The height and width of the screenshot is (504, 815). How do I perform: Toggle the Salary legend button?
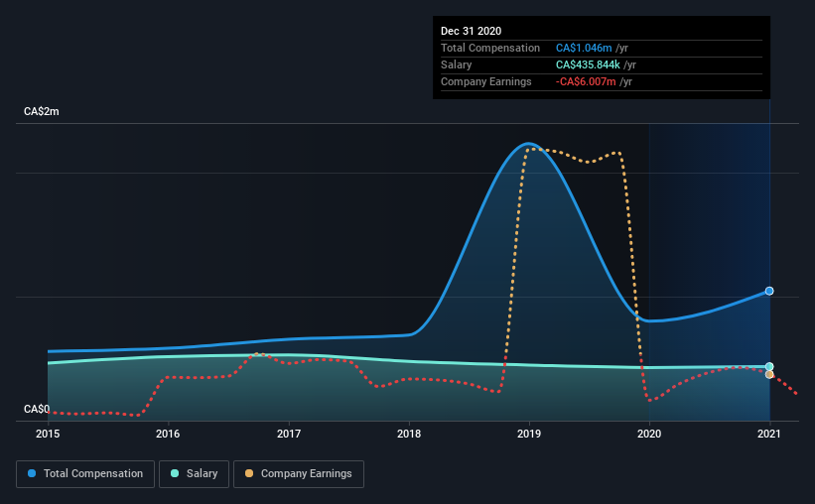tap(194, 474)
